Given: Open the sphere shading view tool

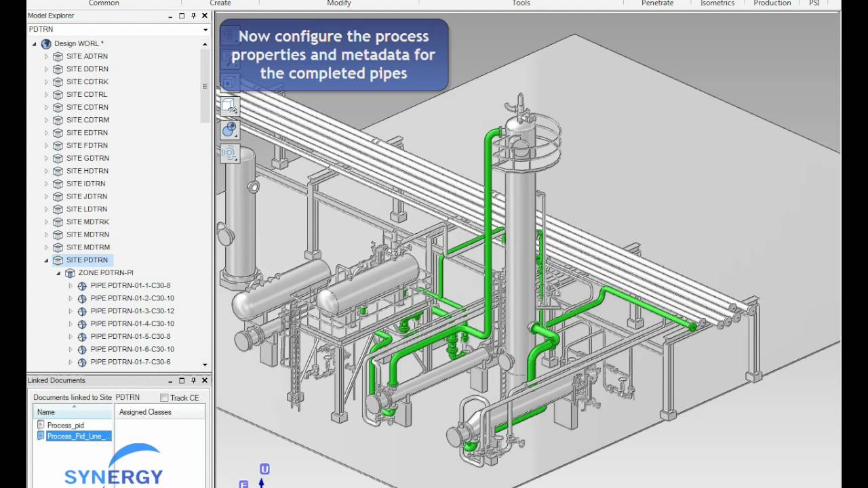Looking at the screenshot, I should (229, 129).
